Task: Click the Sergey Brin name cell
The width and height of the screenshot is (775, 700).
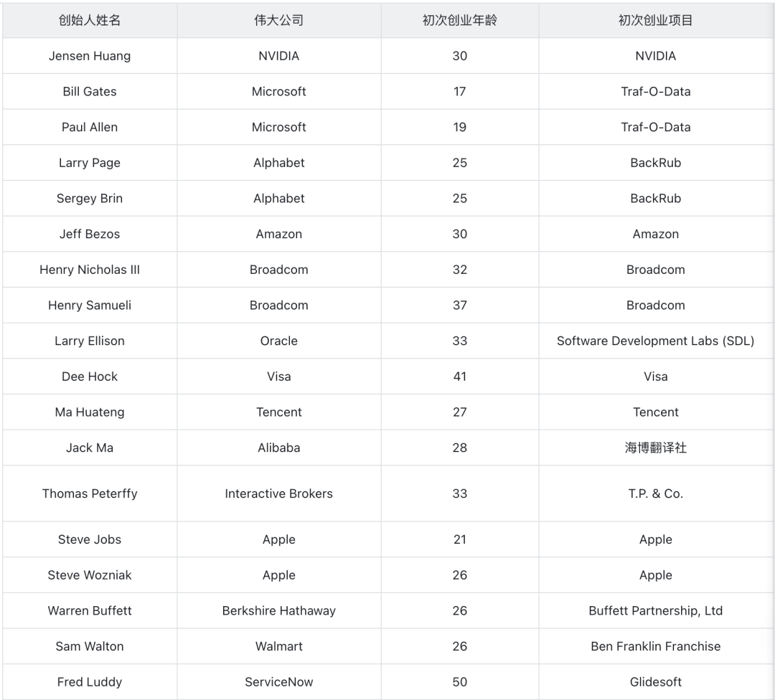Action: (x=90, y=198)
